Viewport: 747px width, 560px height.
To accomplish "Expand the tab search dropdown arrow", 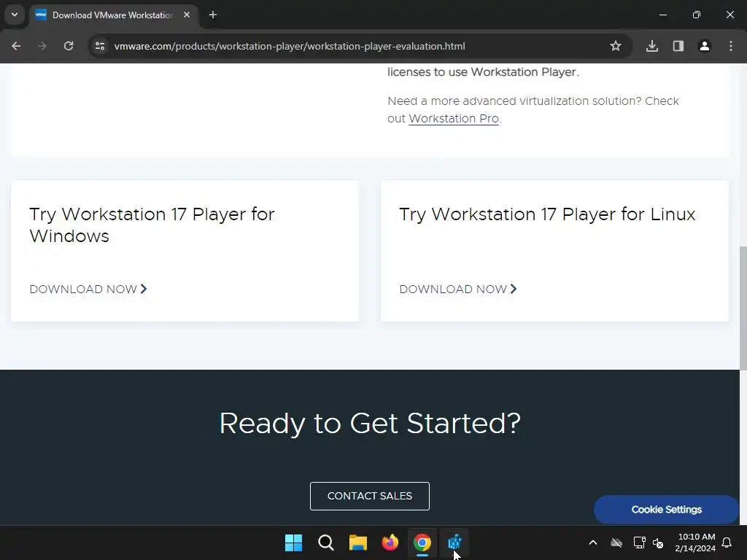I will pyautogui.click(x=15, y=15).
